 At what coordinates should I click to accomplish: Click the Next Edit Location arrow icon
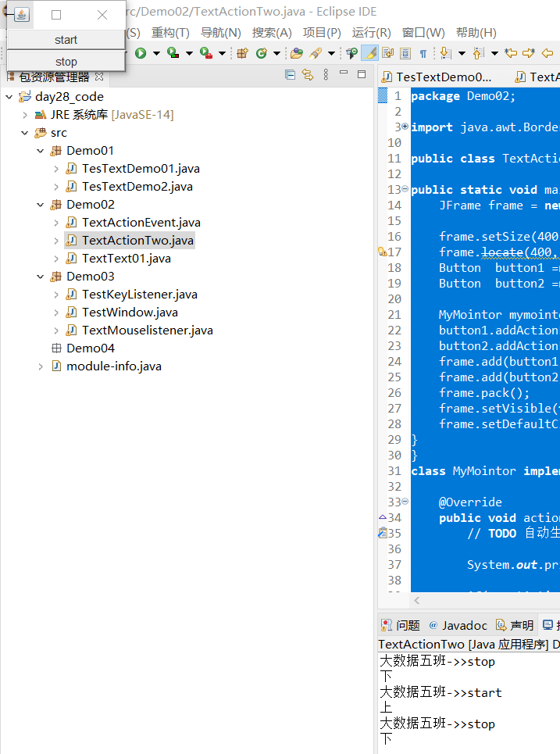click(x=529, y=53)
